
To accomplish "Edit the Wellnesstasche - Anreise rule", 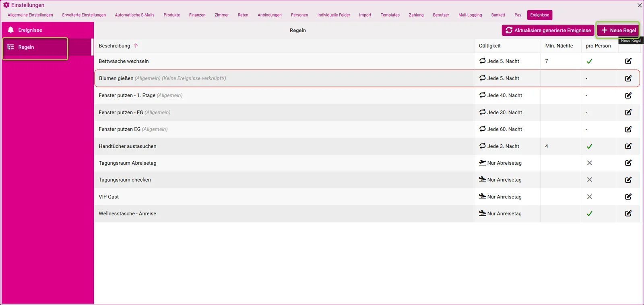I will [x=628, y=213].
